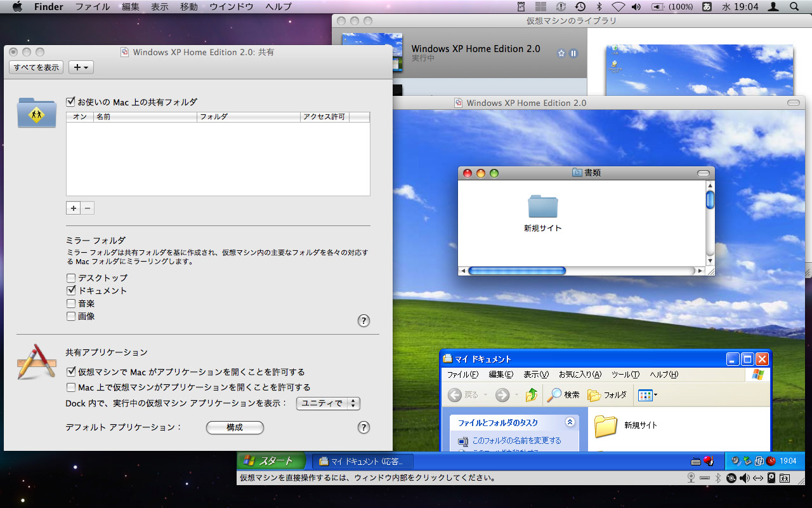
Task: Click the Up folder icon in マイ ドキュメント toolbar
Action: [x=532, y=394]
